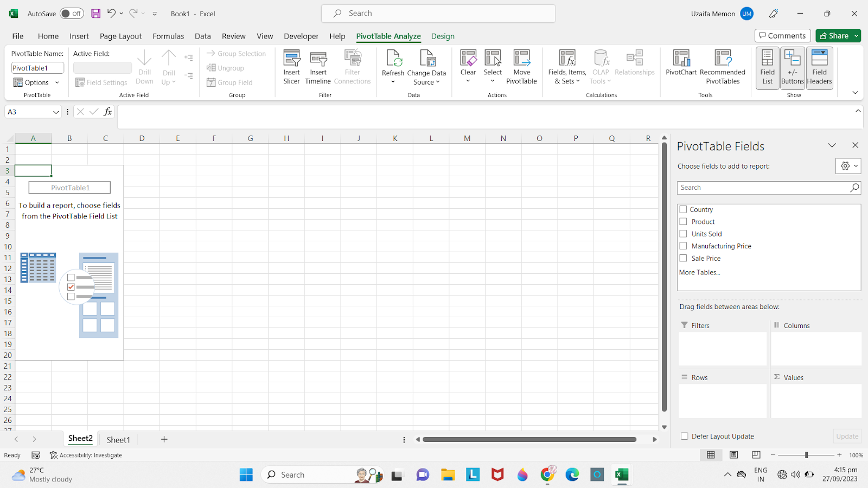Click the Comments button
Image resolution: width=868 pixels, height=488 pixels.
pos(782,36)
